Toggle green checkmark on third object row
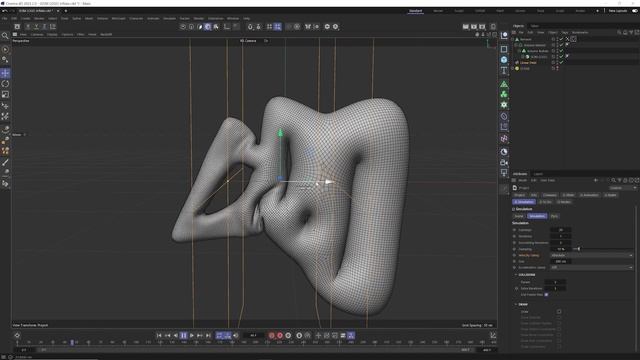640x360 pixels. 562,51
